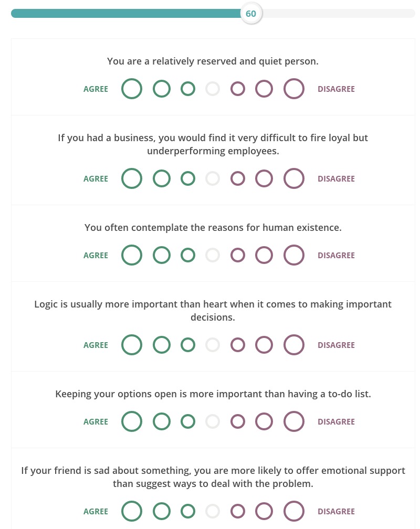
Task: Select moderate agree for reserved and quiet person
Action: click(x=161, y=89)
